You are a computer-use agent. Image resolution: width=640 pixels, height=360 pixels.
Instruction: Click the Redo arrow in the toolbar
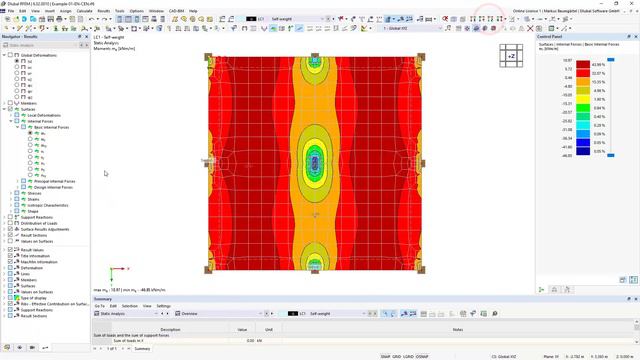[x=105, y=19]
